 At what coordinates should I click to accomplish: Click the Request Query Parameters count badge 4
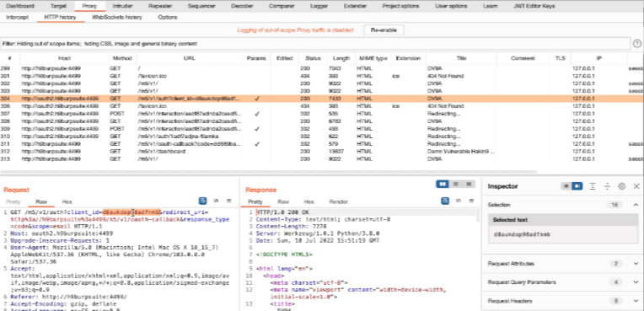615,282
